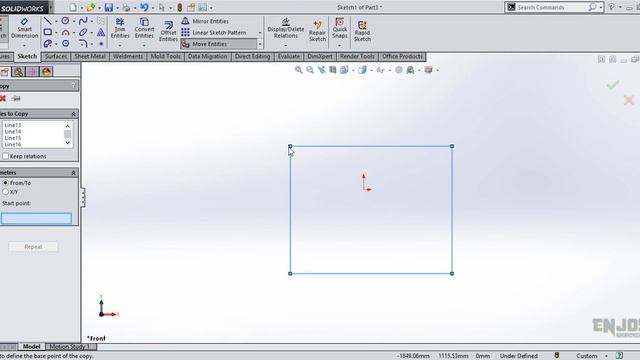Screen dimensions: 640x360
Task: Expand the Smart Dimension dropdown arrow
Action: (24, 45)
